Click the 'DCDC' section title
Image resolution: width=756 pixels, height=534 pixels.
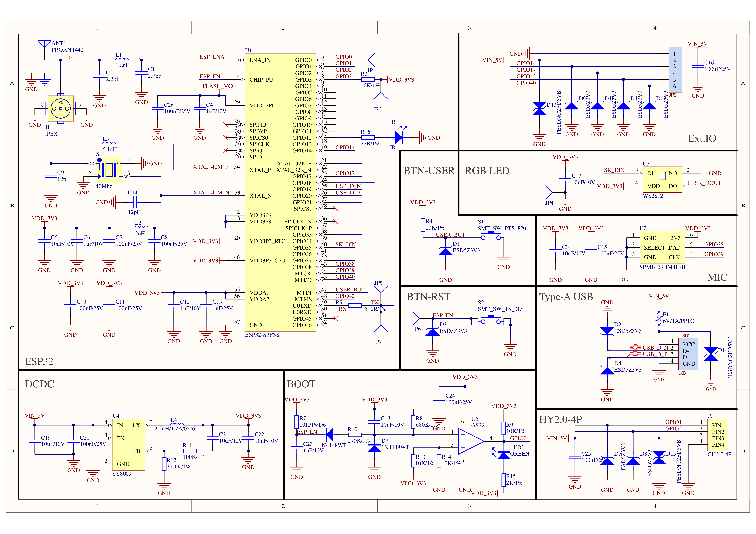[40, 384]
